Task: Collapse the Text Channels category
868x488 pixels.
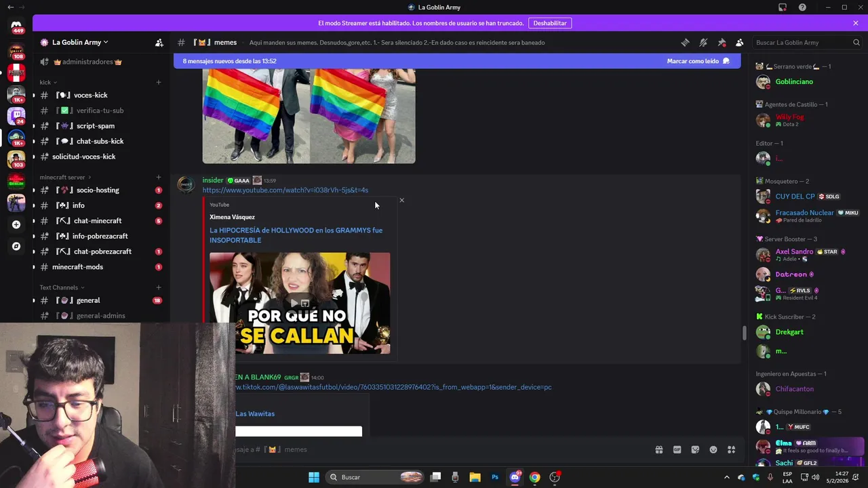Action: tap(62, 287)
